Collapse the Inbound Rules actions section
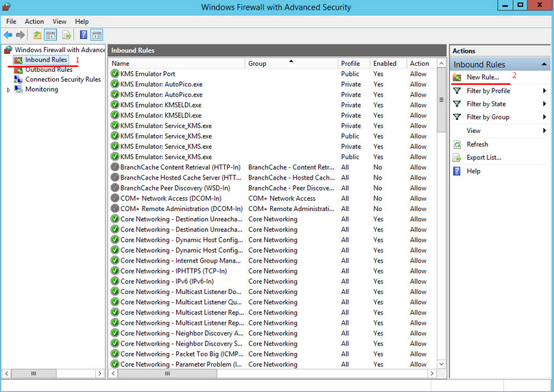 (x=544, y=64)
